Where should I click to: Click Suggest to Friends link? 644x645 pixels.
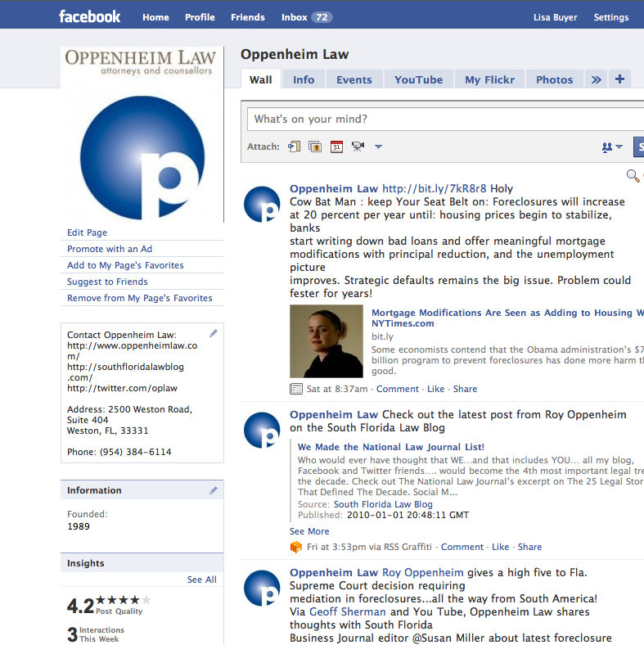click(107, 282)
